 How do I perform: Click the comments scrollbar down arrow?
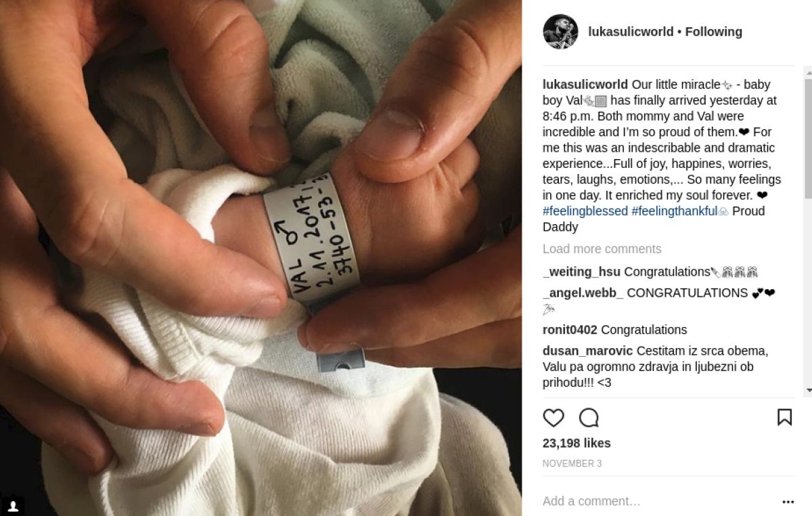[808, 391]
